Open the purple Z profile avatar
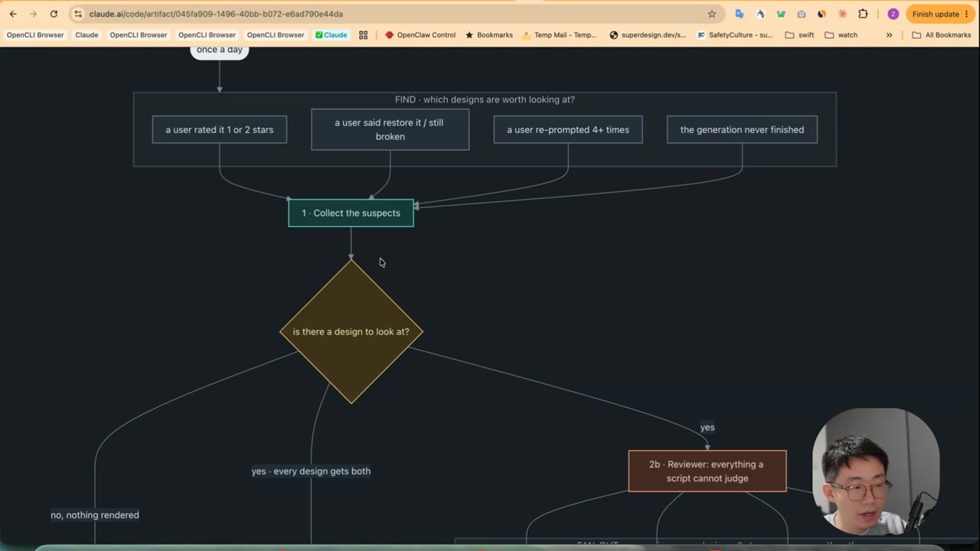Screen dimensions: 980x551 [x=893, y=14]
